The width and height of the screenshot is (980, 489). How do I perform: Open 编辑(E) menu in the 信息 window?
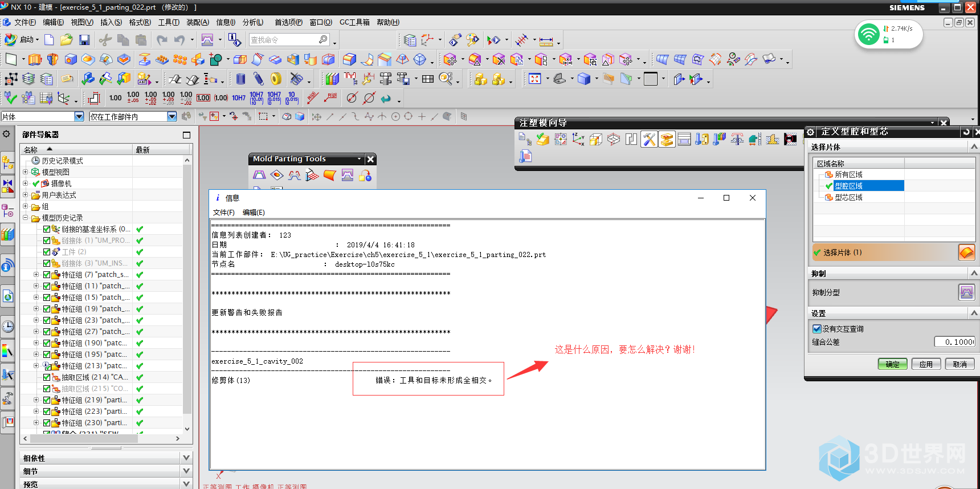254,213
